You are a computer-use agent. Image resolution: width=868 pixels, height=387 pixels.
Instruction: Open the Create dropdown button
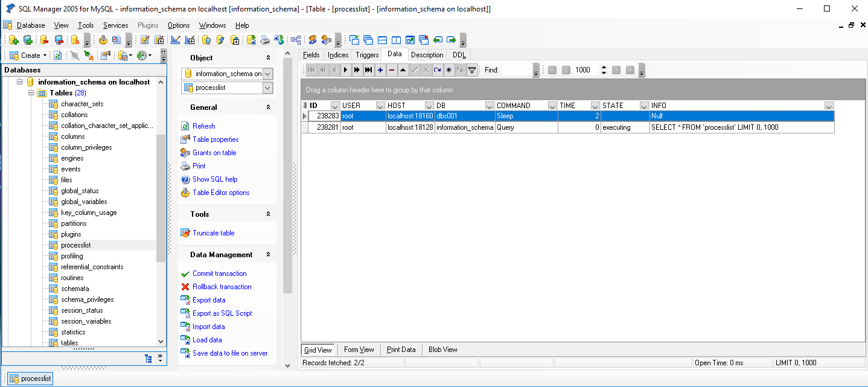[x=28, y=56]
